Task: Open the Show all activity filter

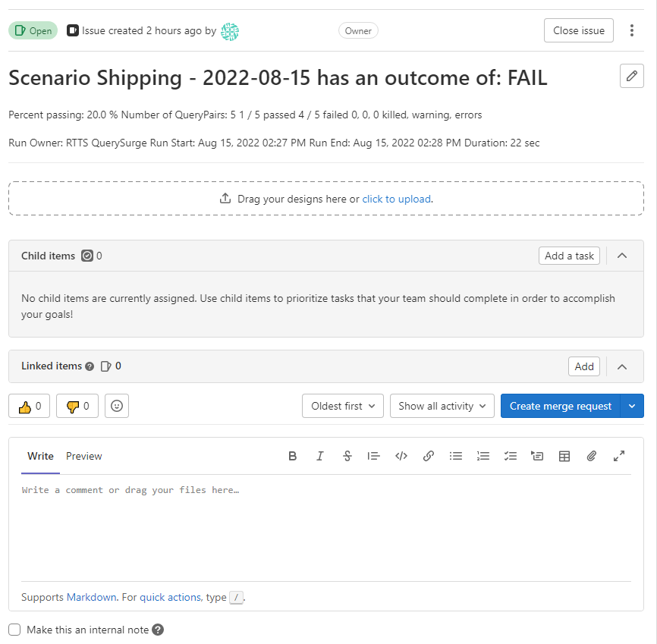Action: (x=442, y=406)
